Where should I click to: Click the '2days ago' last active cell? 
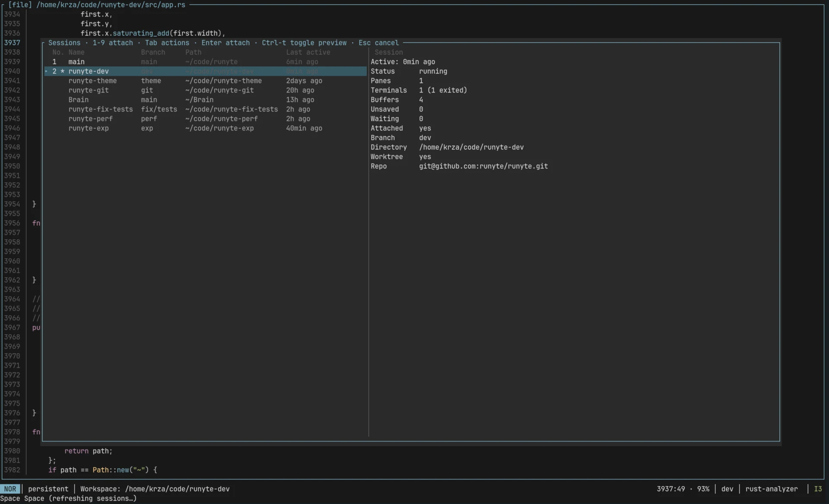(304, 81)
